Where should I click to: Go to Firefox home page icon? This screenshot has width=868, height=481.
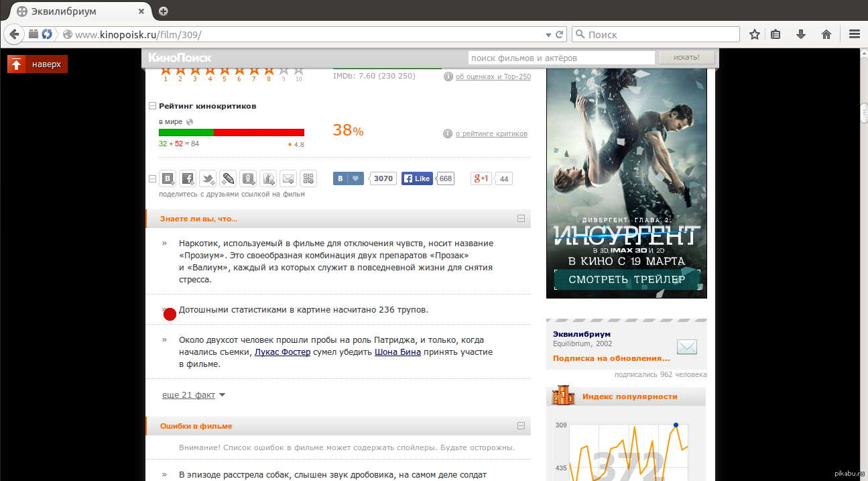point(826,34)
